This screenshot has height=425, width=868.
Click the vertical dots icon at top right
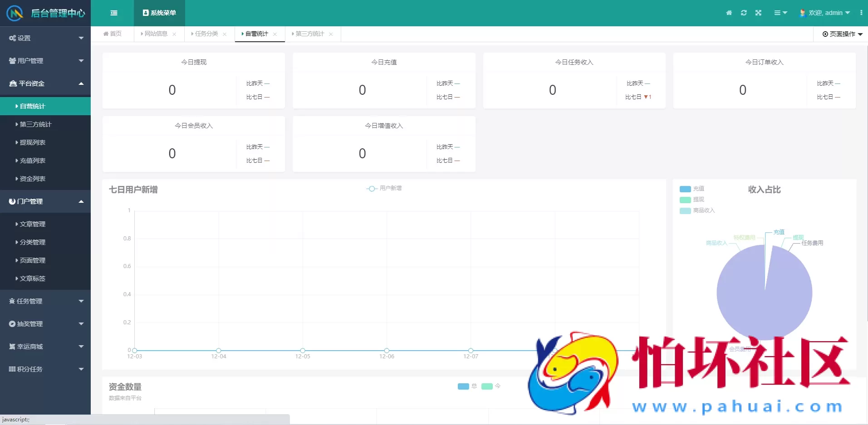[x=862, y=13]
